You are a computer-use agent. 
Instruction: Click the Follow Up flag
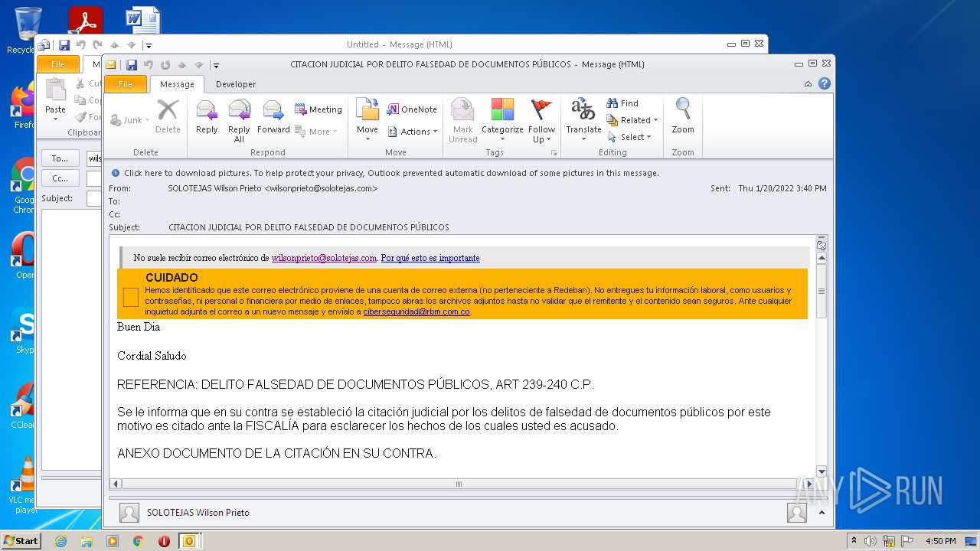tap(541, 121)
